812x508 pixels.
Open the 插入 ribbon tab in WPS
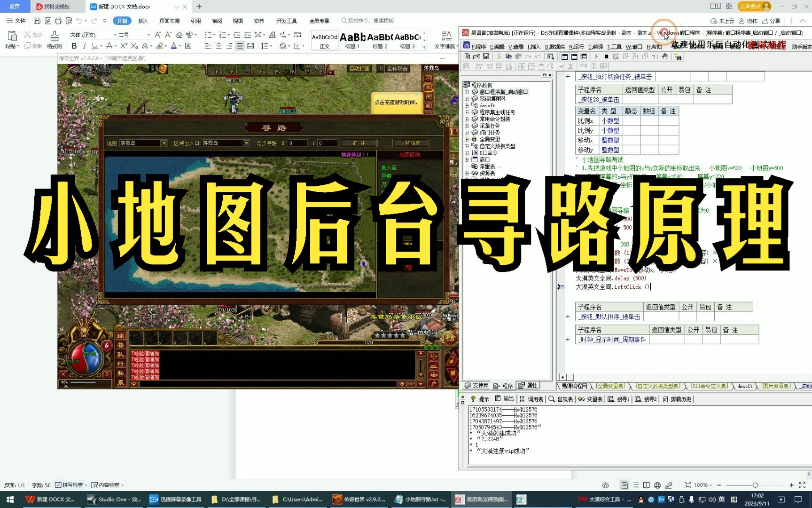[x=143, y=21]
